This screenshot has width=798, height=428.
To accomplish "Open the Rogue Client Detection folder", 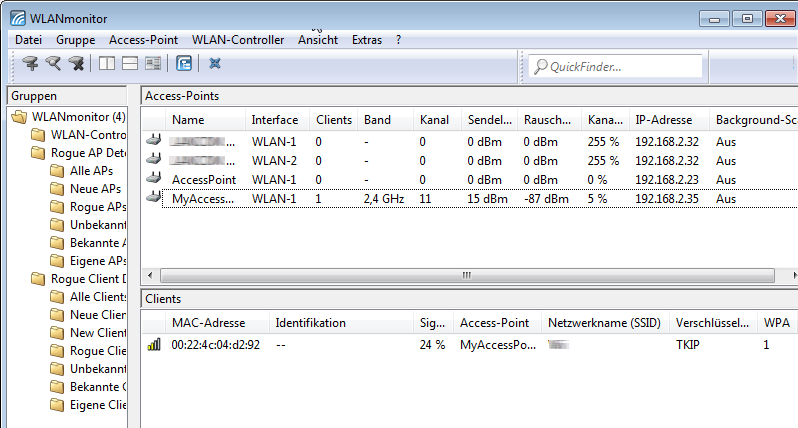I will point(88,279).
